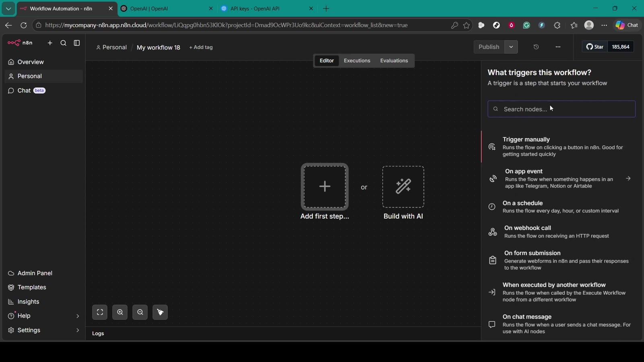Open the browser favorites icon
644x362 pixels.
point(574,25)
